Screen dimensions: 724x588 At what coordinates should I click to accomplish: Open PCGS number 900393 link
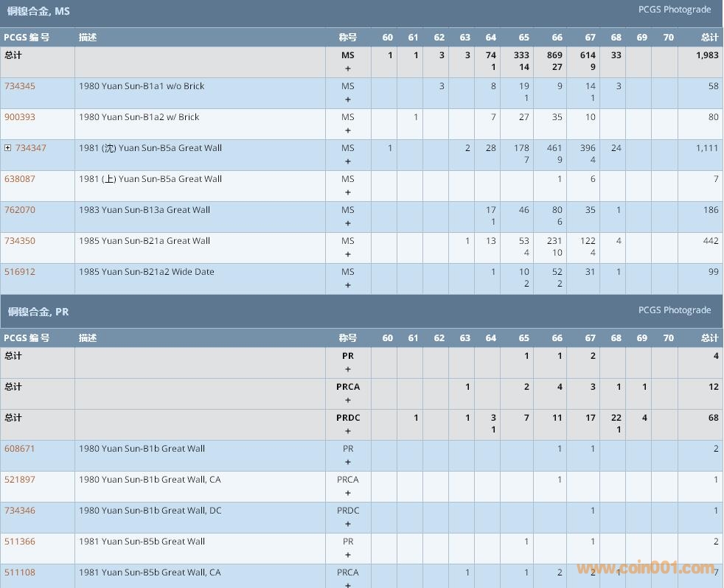click(20, 117)
